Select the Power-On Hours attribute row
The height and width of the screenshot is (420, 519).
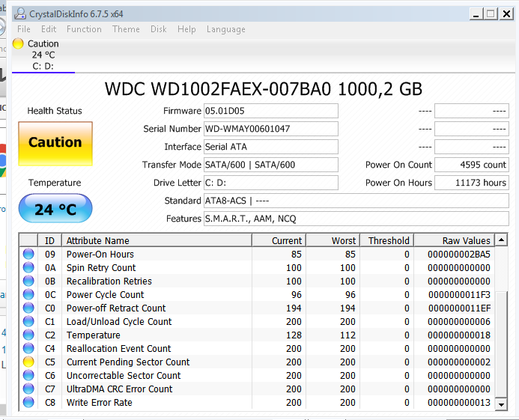pyautogui.click(x=257, y=254)
